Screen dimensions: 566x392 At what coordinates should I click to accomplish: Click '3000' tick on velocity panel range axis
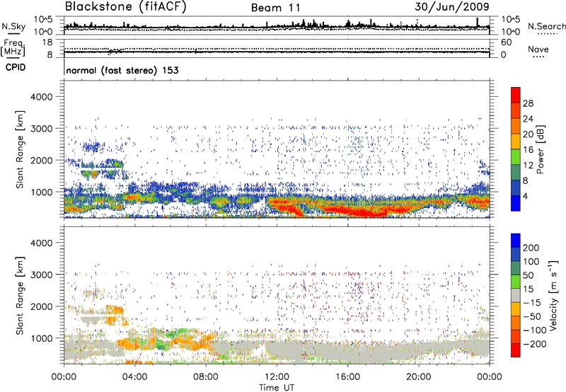(41, 275)
